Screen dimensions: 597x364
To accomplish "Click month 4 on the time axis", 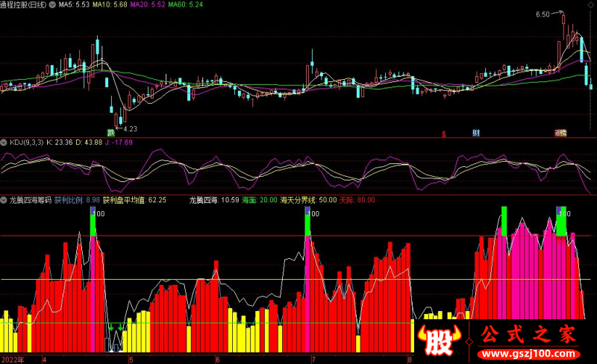I will pos(44,360).
